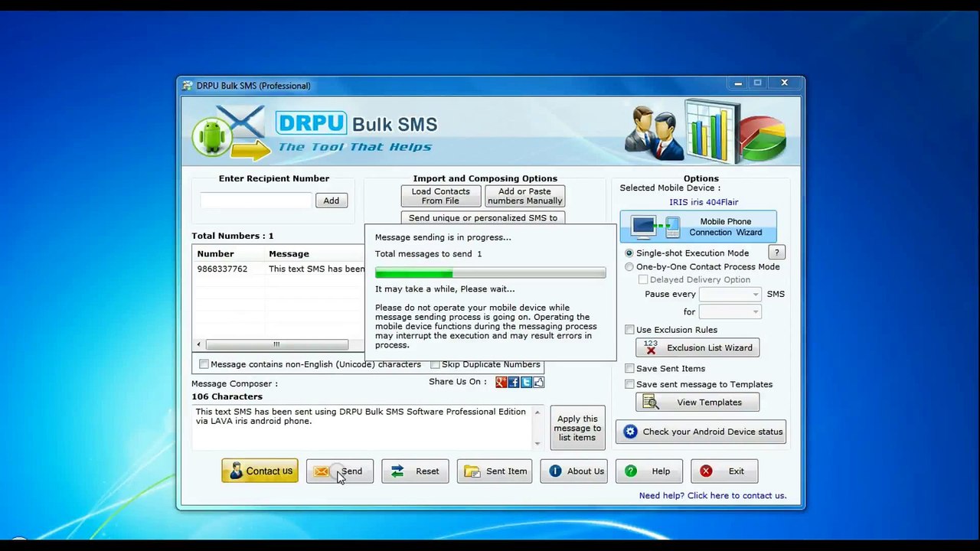Close the DRPU Bulk SMS window
980x551 pixels.
coord(784,83)
